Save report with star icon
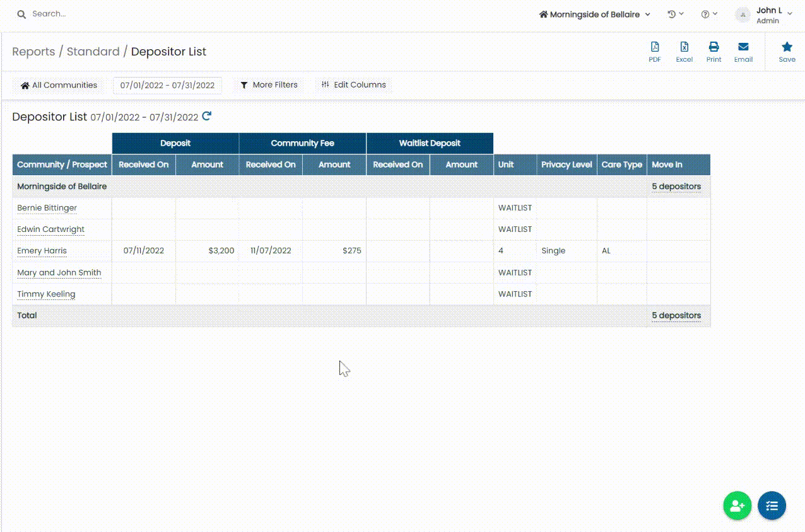The width and height of the screenshot is (805, 532). coord(787,52)
